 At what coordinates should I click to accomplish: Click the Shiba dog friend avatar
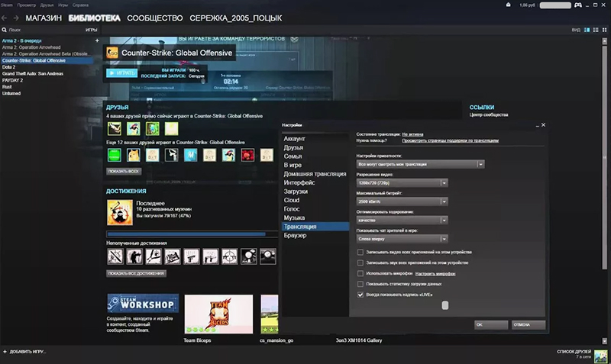133,155
